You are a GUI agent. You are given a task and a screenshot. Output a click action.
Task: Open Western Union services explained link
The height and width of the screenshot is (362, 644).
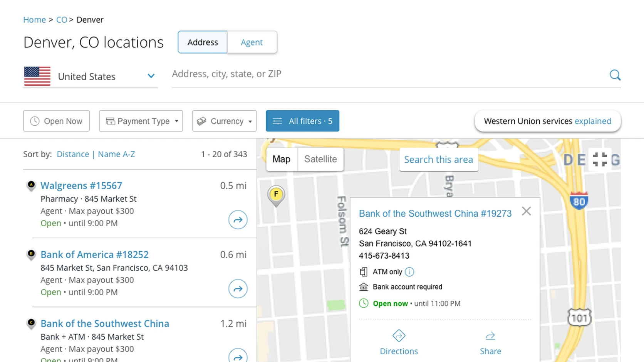pyautogui.click(x=593, y=121)
